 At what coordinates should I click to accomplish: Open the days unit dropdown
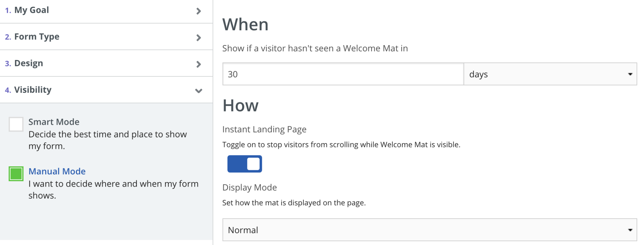point(550,74)
